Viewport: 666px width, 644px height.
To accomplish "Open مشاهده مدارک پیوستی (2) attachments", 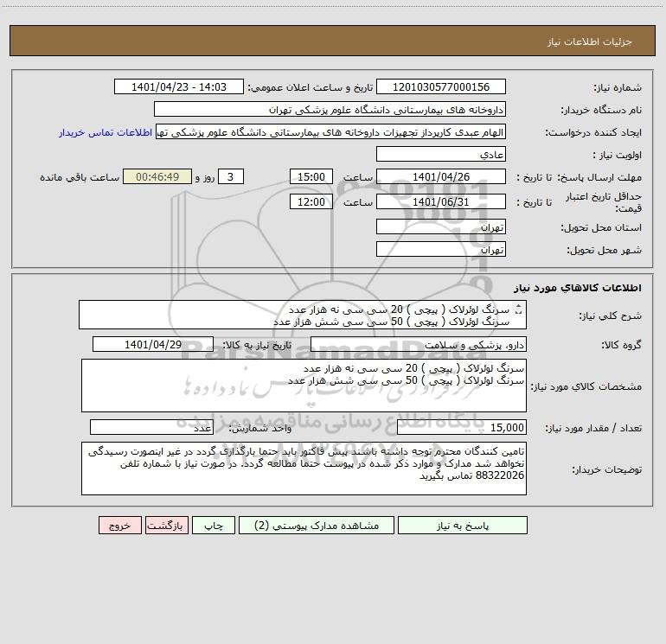I will 317,526.
